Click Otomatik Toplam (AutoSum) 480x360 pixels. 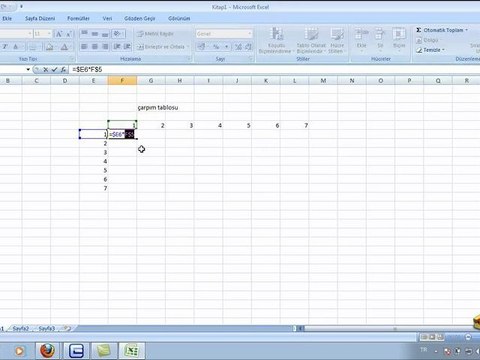pos(440,30)
